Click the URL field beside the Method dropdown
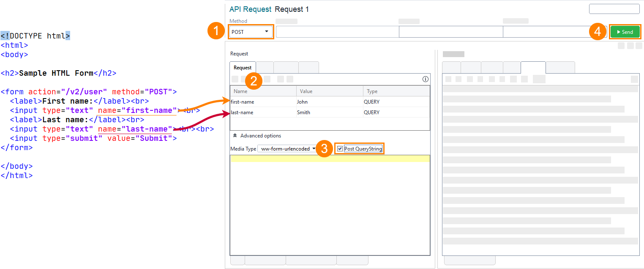Image resolution: width=644 pixels, height=269 pixels. pos(337,31)
